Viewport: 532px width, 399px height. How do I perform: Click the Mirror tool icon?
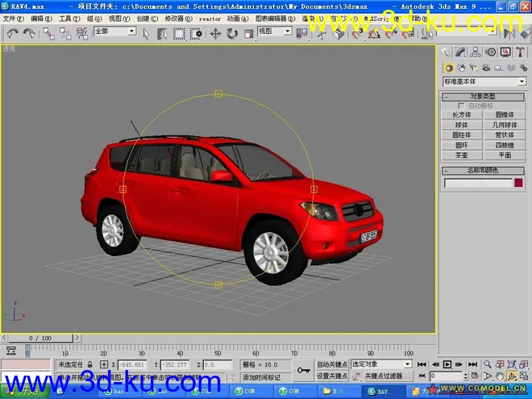click(509, 34)
